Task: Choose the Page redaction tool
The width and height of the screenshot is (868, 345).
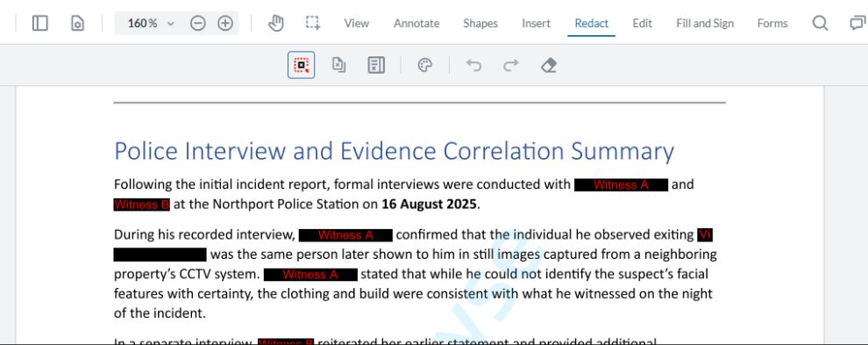Action: (338, 66)
